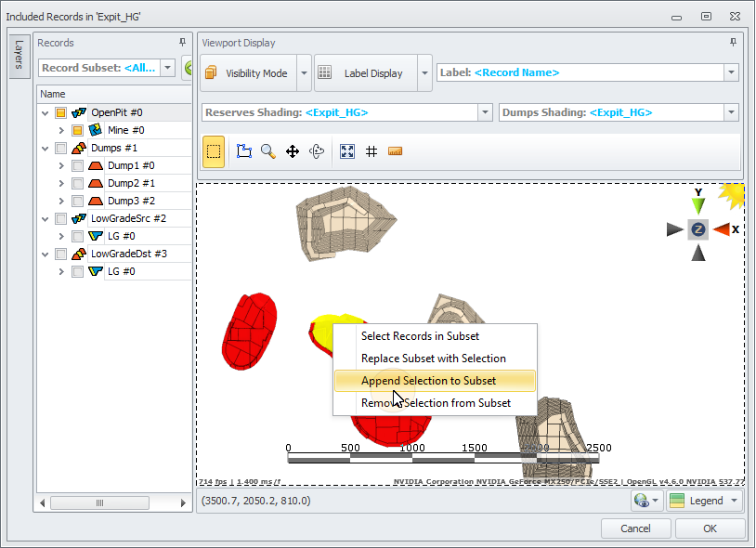The image size is (756, 548).
Task: Select Replace Subset with Selection
Action: pos(433,359)
